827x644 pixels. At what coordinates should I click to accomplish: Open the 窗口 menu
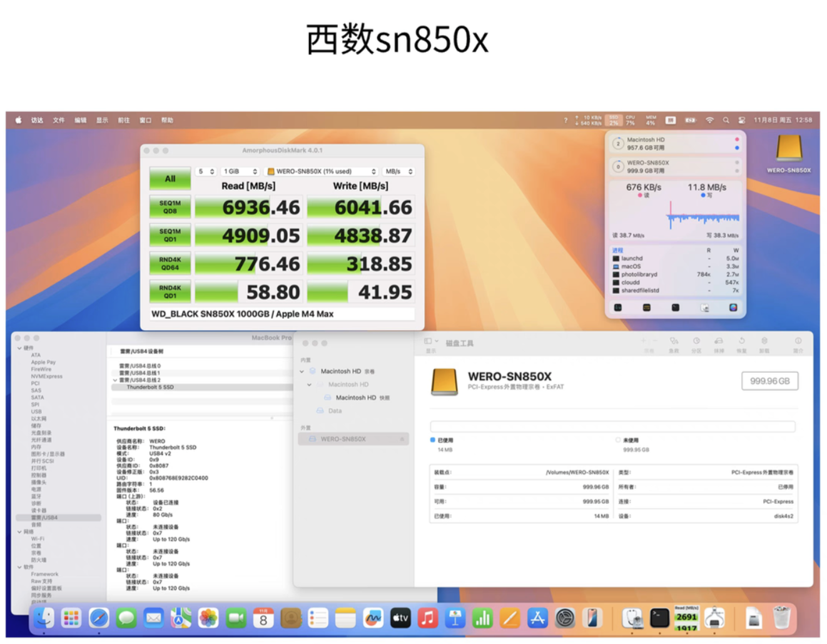[146, 120]
